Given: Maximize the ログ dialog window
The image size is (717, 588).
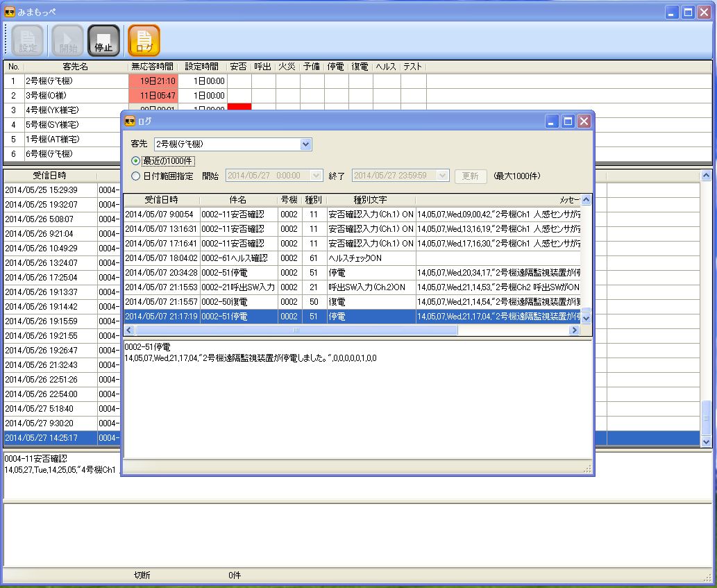Looking at the screenshot, I should click(x=568, y=121).
